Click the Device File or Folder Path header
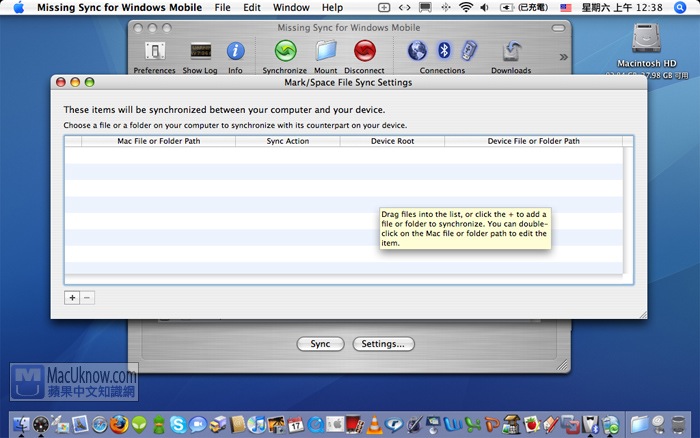The height and width of the screenshot is (438, 700). coord(533,141)
